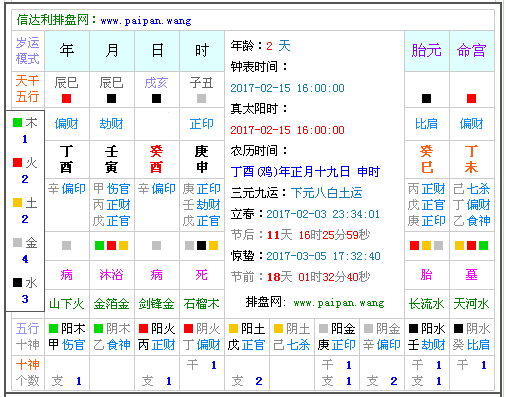Viewport: 506px width, 397px height.
Task: Click 节前 18天 01时32分40秒
Action: (300, 277)
